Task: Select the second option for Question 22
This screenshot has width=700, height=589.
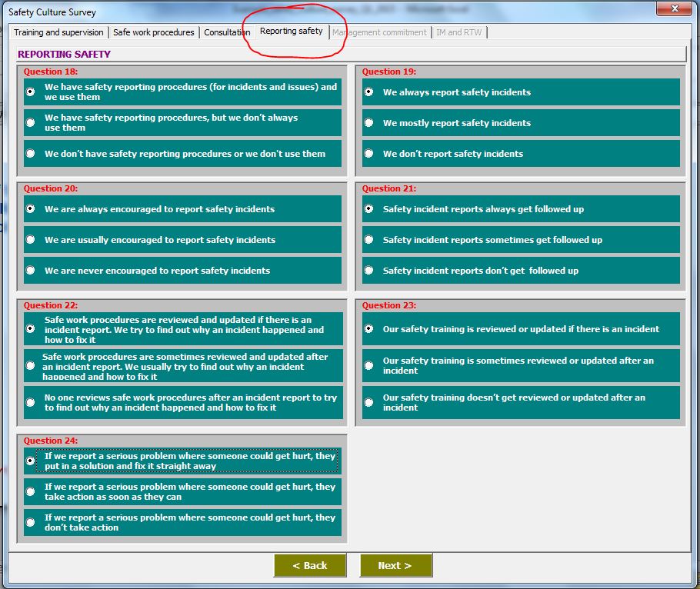Action: (x=29, y=367)
